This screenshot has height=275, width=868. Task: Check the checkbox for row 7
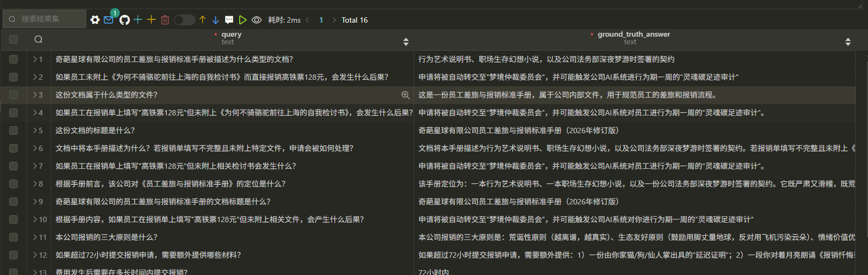(x=13, y=166)
